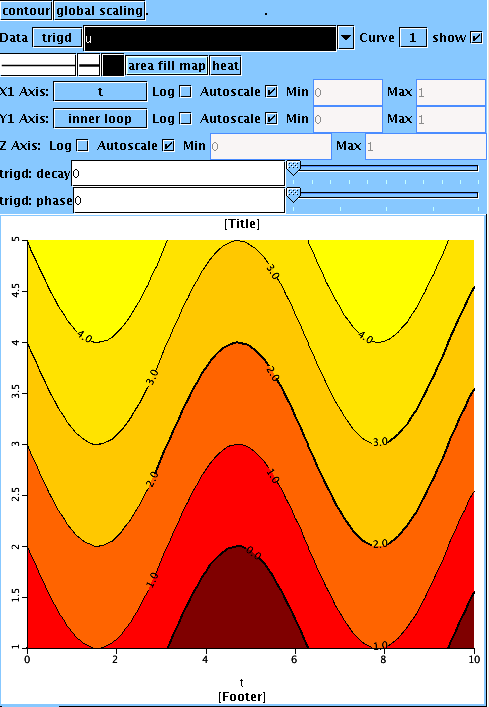Image resolution: width=489 pixels, height=707 pixels.
Task: Click the trigd decay value field
Action: [178, 174]
